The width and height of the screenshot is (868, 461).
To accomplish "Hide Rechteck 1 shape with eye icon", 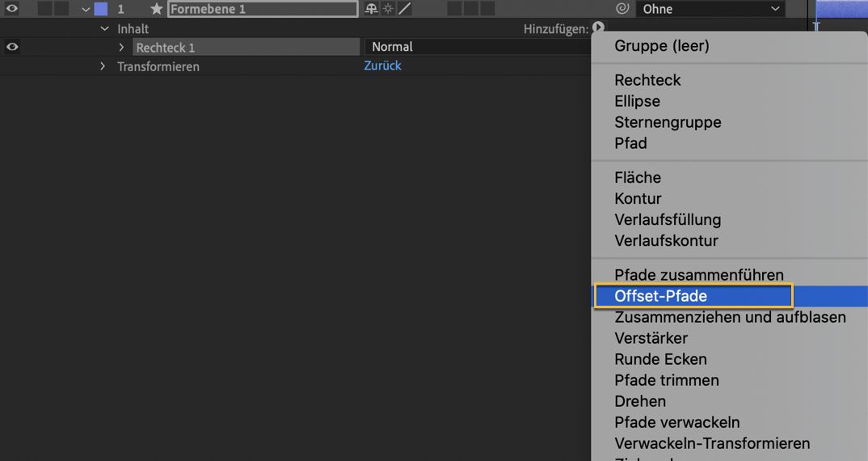I will 11,47.
